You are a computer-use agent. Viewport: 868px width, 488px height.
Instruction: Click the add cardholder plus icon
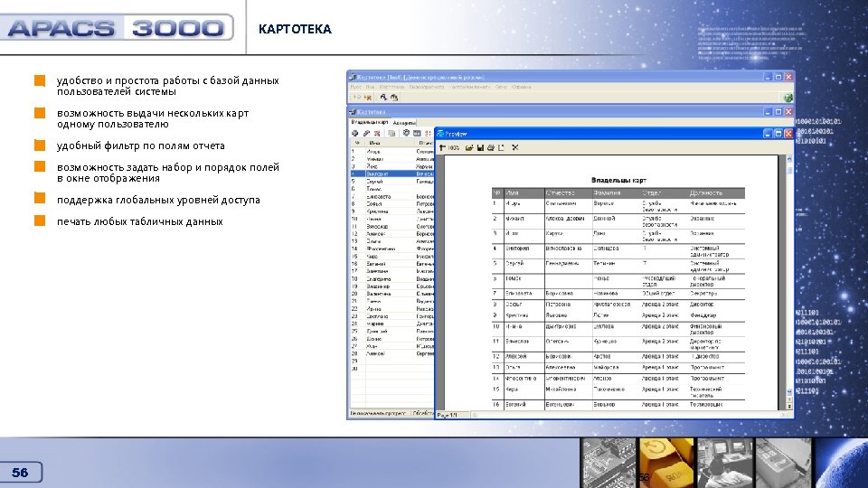(x=354, y=134)
